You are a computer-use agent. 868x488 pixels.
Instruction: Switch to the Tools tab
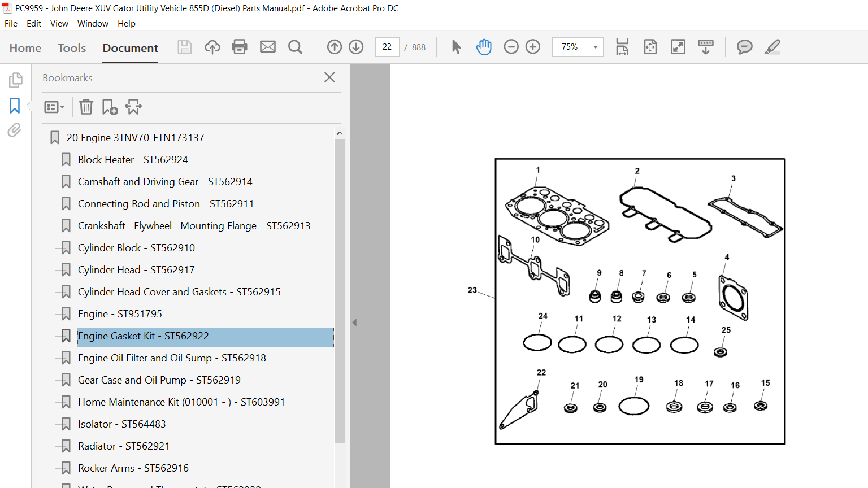[x=72, y=48]
